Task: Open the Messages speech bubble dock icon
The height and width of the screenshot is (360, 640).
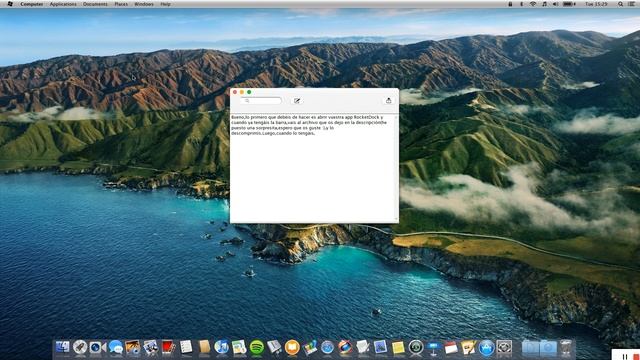Action: 116,347
